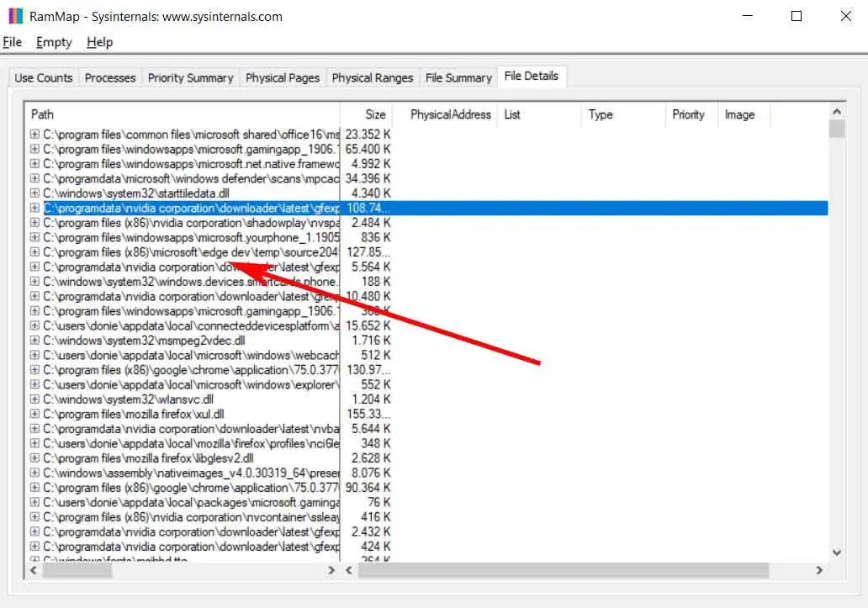Expand the connecteddevicesplatform row
This screenshot has height=608, width=868.
tap(34, 325)
